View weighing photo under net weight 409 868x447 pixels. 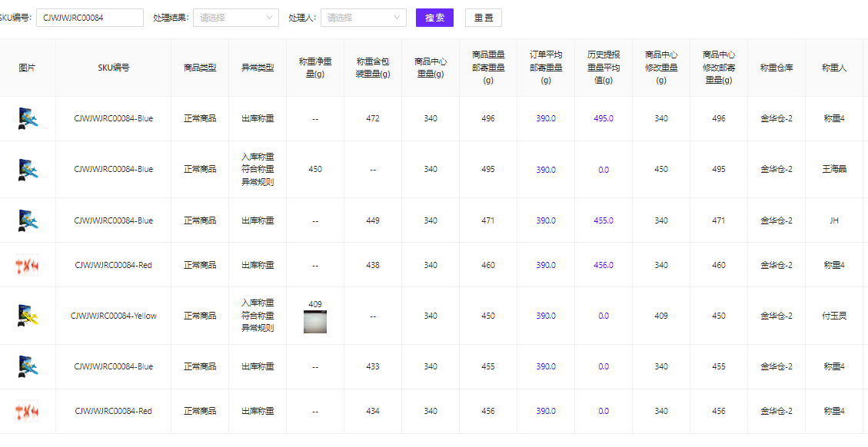(x=315, y=322)
